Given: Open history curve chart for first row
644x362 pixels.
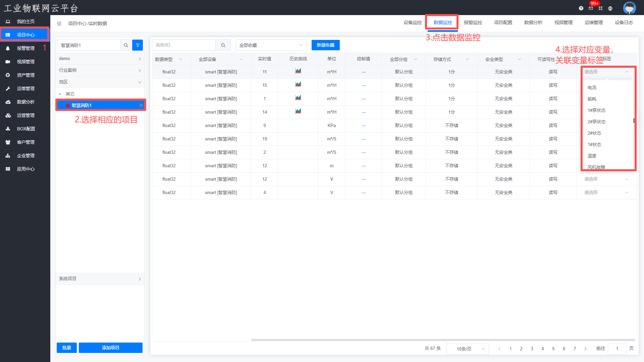Looking at the screenshot, I should click(x=298, y=71).
